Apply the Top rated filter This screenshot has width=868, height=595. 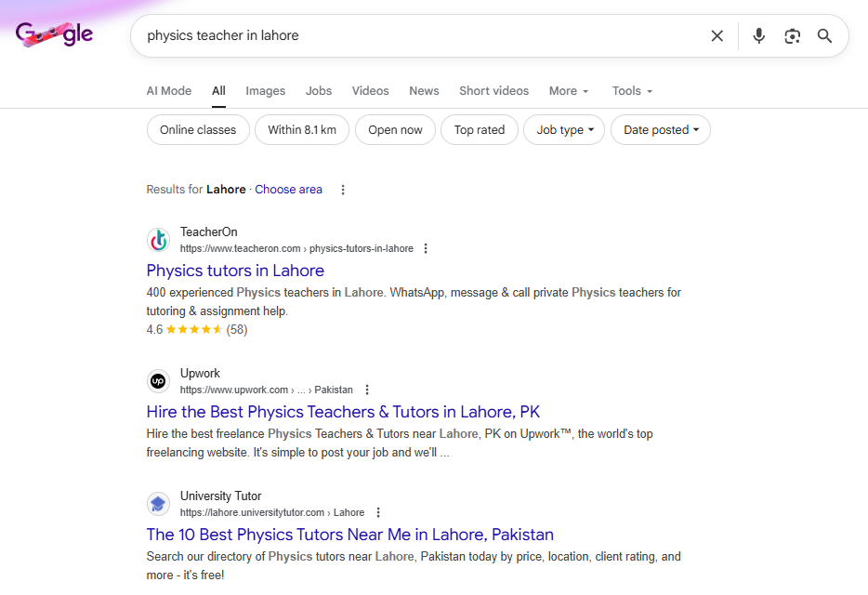pyautogui.click(x=480, y=129)
